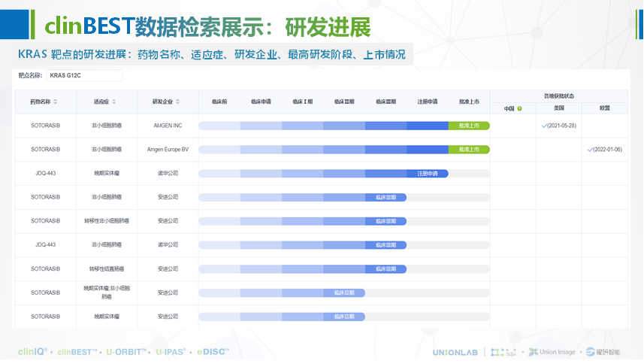Click SOTORASIB in the AMGEN INC row
The height and width of the screenshot is (364, 644).
[46, 126]
